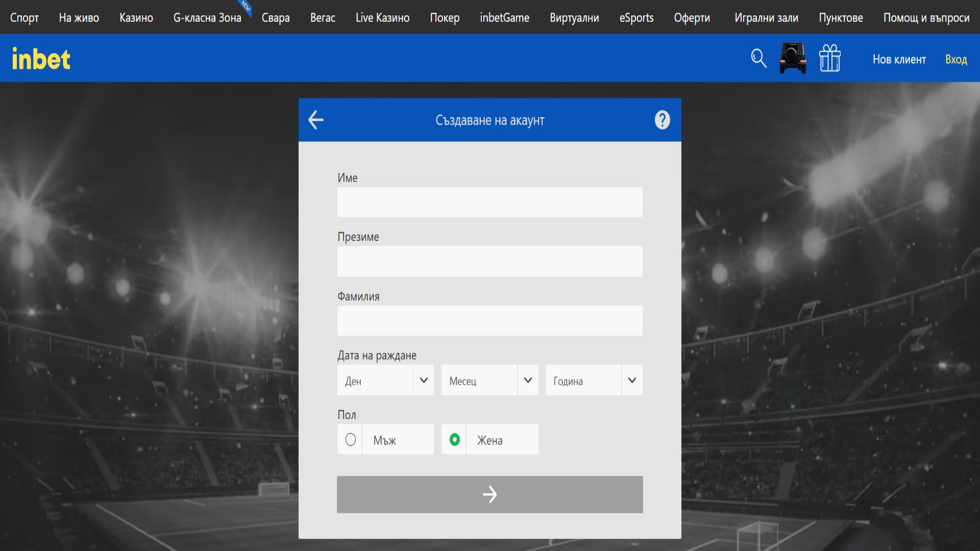Focus the Фамилия input field
Image resolution: width=980 pixels, height=551 pixels.
(x=489, y=320)
